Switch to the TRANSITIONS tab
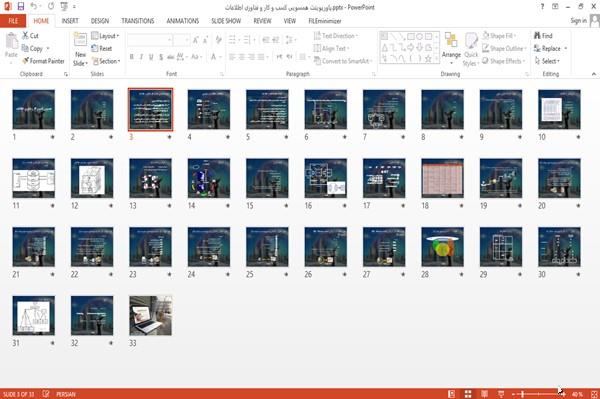This screenshot has height=399, width=600. coord(138,21)
